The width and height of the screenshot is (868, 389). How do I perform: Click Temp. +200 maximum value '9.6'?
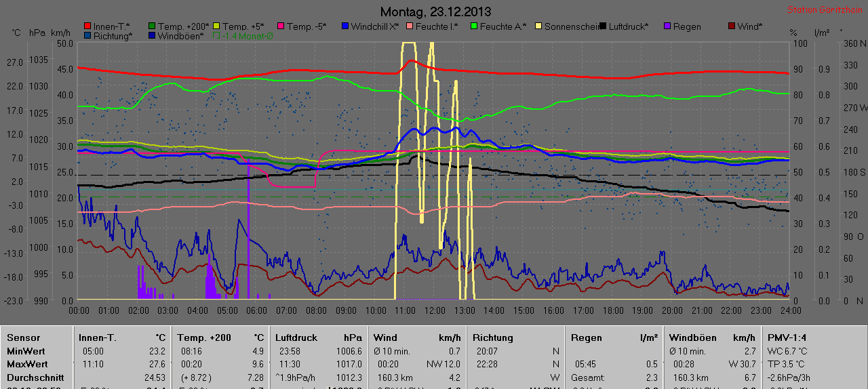[x=258, y=364]
